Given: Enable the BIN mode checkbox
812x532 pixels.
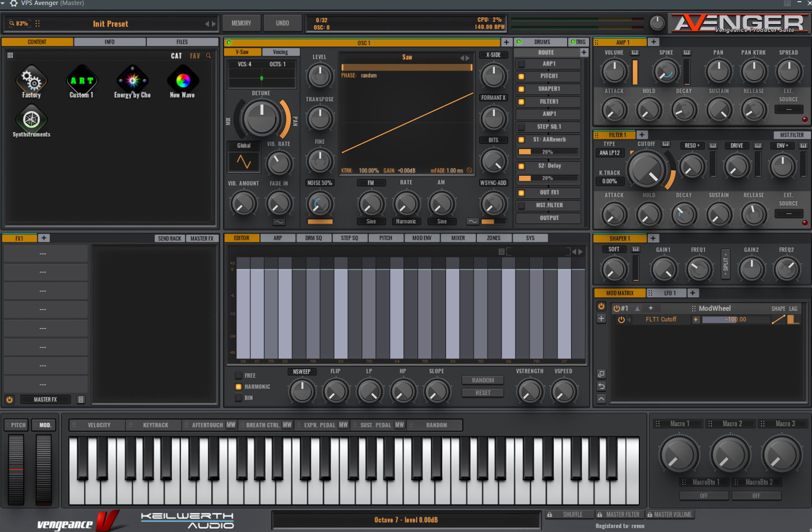Looking at the screenshot, I should [x=239, y=398].
